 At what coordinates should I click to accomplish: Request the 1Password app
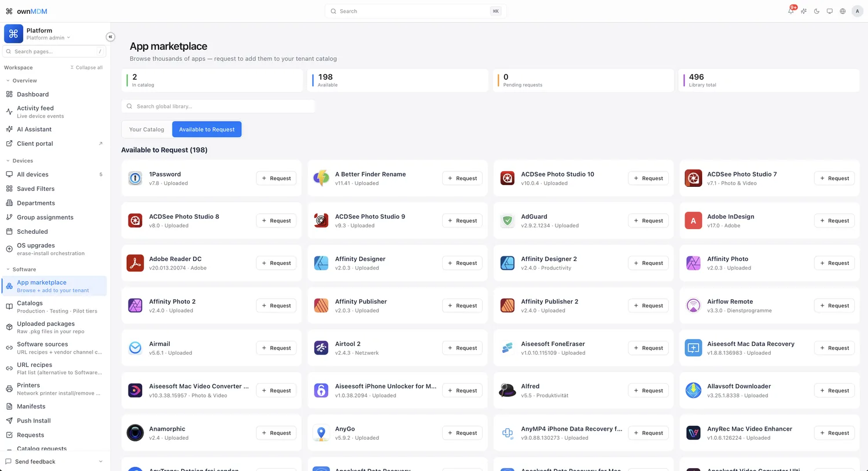(276, 178)
